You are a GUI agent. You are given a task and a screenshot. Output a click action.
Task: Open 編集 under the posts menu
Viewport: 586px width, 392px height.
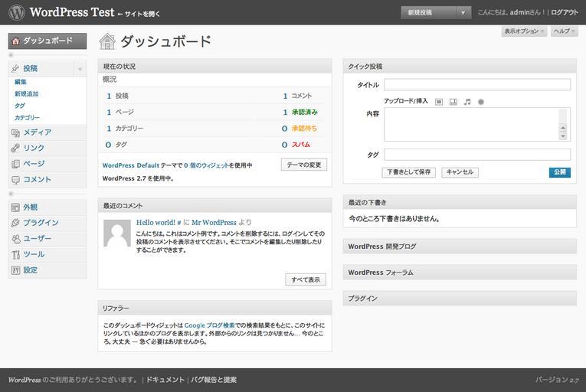(x=21, y=82)
